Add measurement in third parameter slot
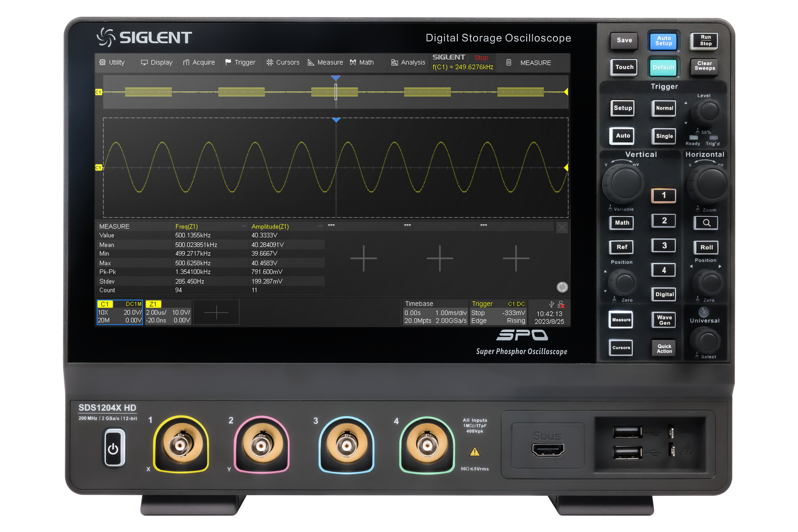This screenshot has height=532, width=798. [364, 258]
